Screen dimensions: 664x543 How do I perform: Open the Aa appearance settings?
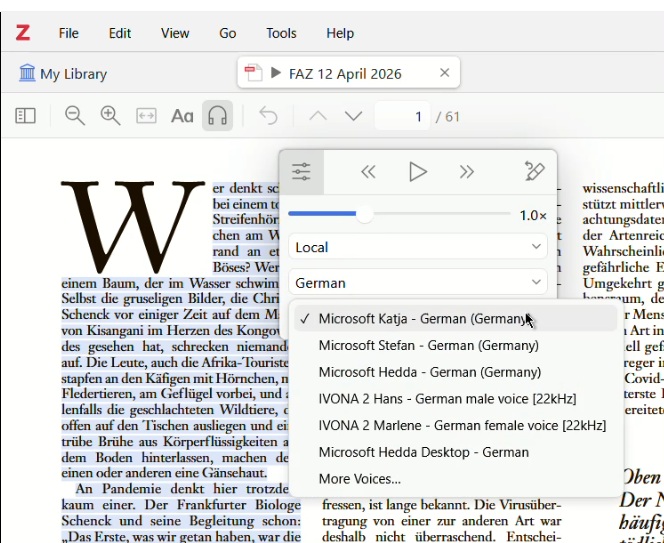point(182,116)
